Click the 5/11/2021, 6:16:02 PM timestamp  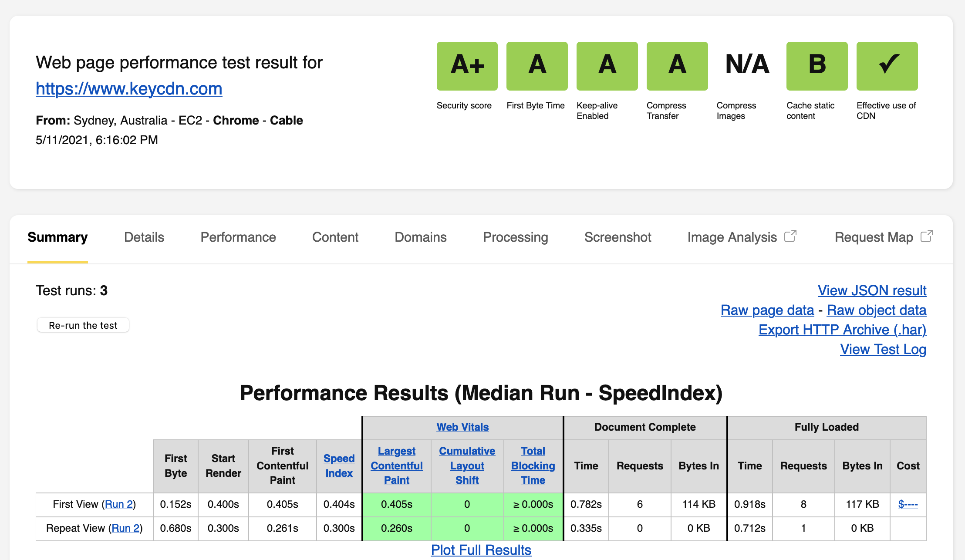(x=97, y=140)
